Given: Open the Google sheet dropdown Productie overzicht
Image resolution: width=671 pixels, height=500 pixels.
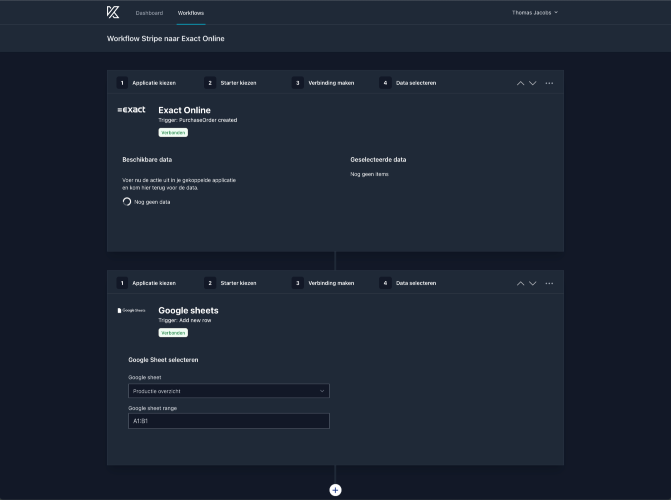Looking at the screenshot, I should click(x=229, y=391).
